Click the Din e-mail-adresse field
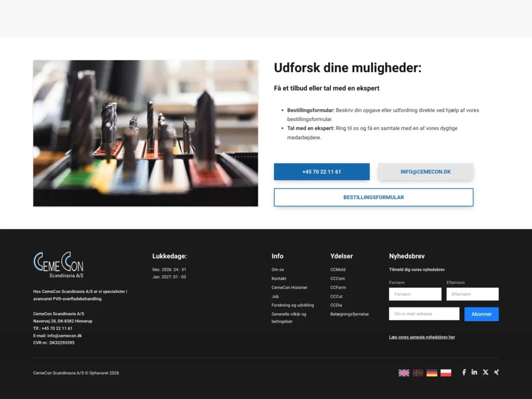 click(424, 314)
